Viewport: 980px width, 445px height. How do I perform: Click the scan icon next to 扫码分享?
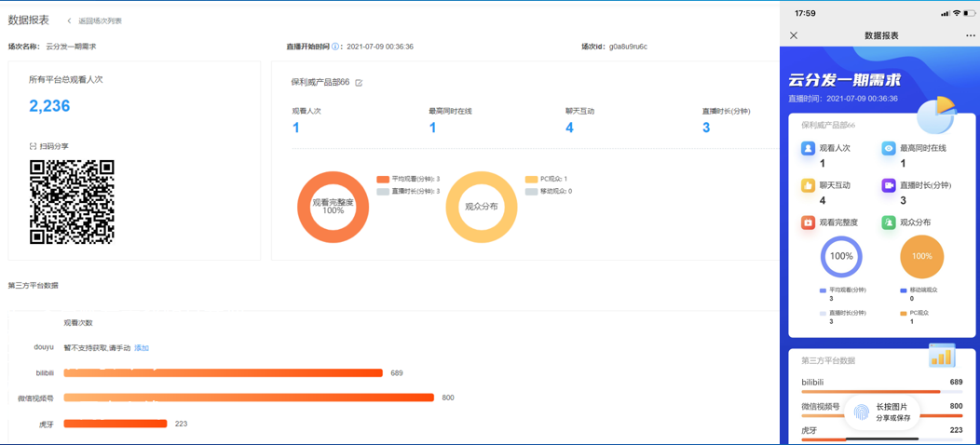(x=34, y=146)
